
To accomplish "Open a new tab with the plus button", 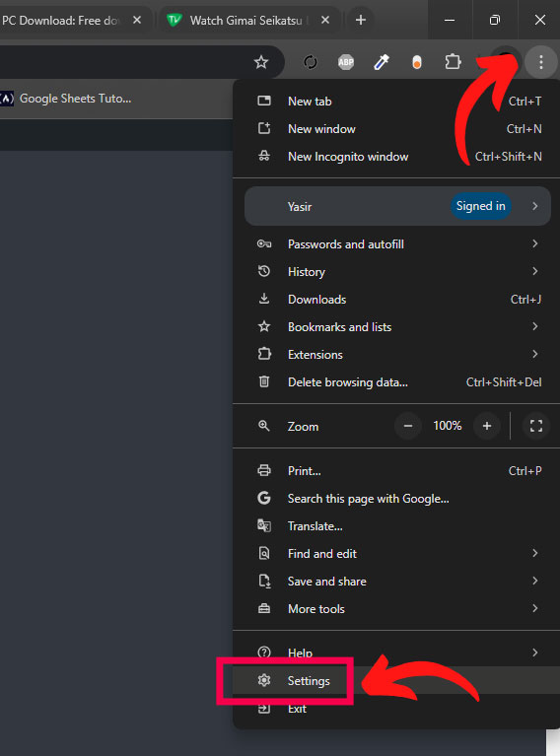I will [360, 20].
